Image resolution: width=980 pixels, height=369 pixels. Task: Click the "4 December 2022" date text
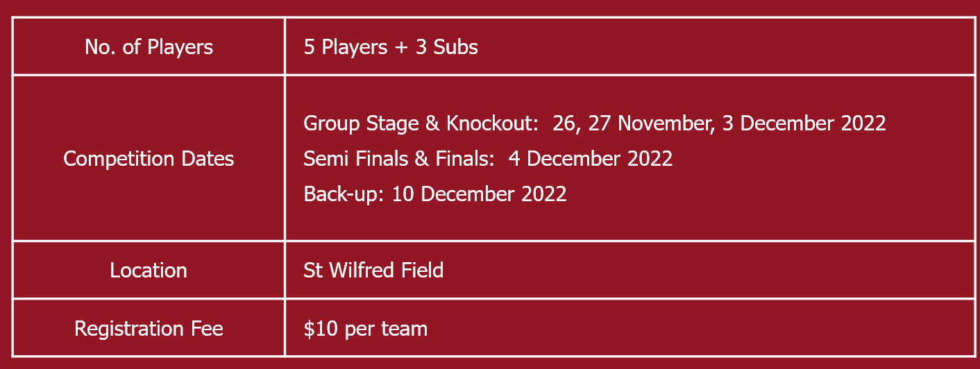591,159
